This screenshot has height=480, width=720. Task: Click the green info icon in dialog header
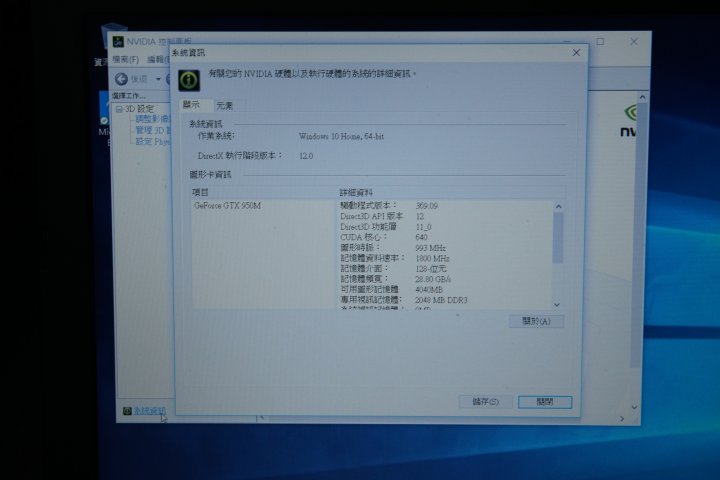point(189,80)
